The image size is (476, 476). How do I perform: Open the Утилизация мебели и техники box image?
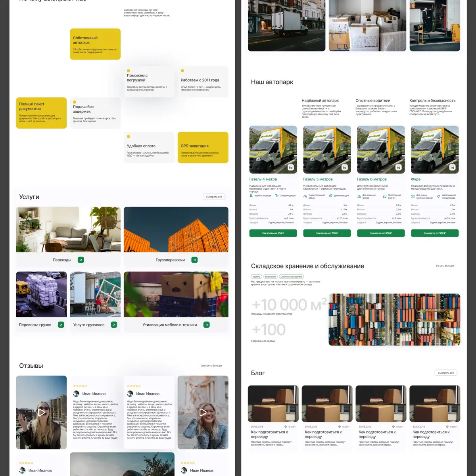pyautogui.click(x=176, y=294)
